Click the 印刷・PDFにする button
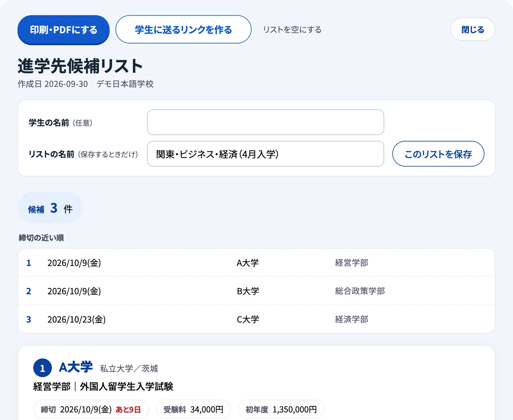Image resolution: width=513 pixels, height=420 pixels. (64, 30)
